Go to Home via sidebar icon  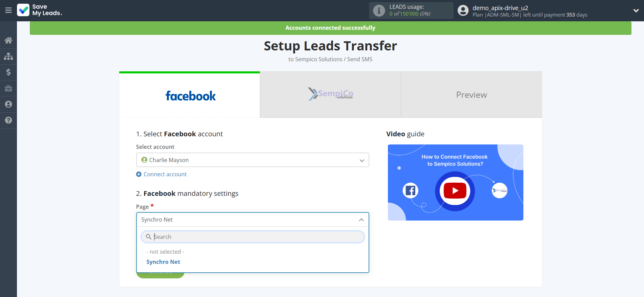pyautogui.click(x=8, y=40)
